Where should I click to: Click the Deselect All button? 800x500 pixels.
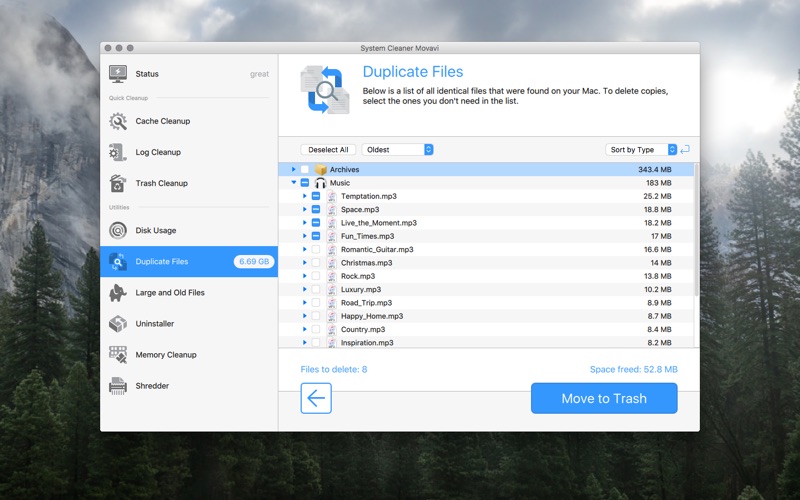(328, 149)
